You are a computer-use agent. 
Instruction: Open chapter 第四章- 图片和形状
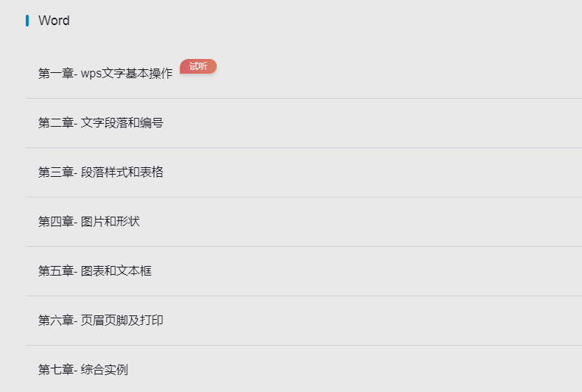[304, 222]
